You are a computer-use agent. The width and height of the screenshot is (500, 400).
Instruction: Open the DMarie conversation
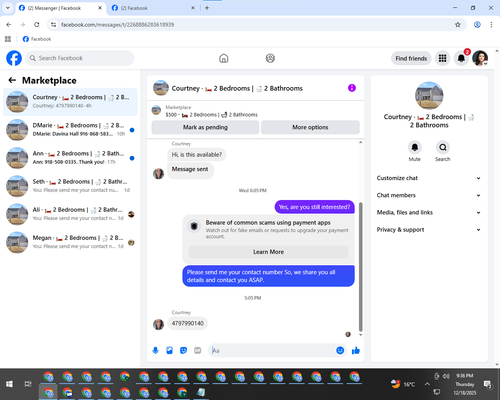[70, 130]
